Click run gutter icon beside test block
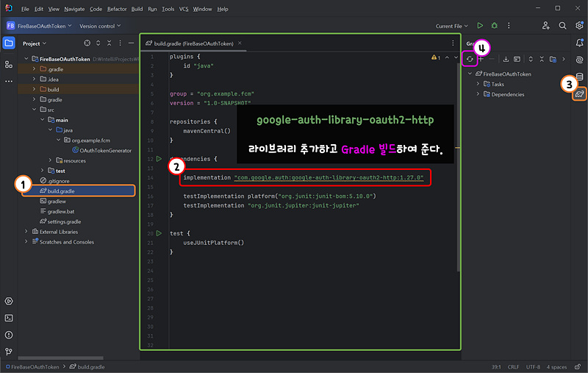588x373 pixels. click(x=159, y=233)
